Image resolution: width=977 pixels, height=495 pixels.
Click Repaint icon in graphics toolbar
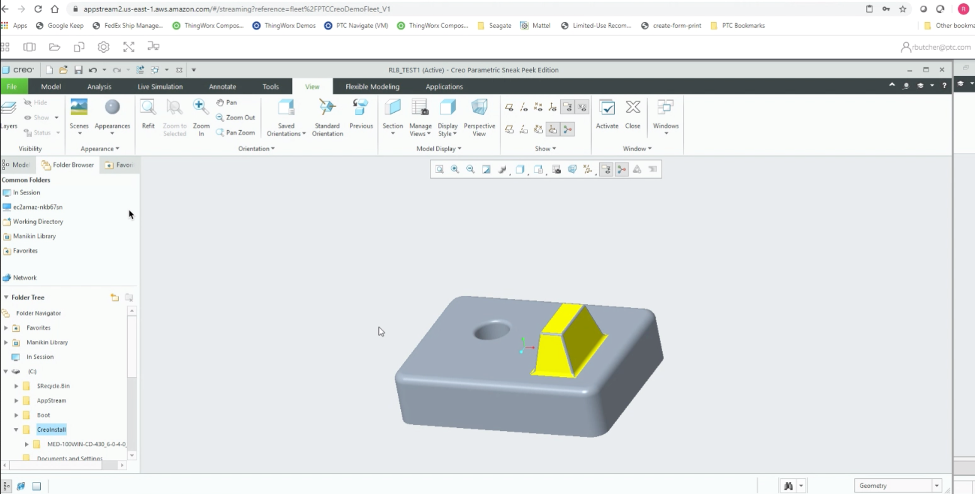(x=486, y=169)
